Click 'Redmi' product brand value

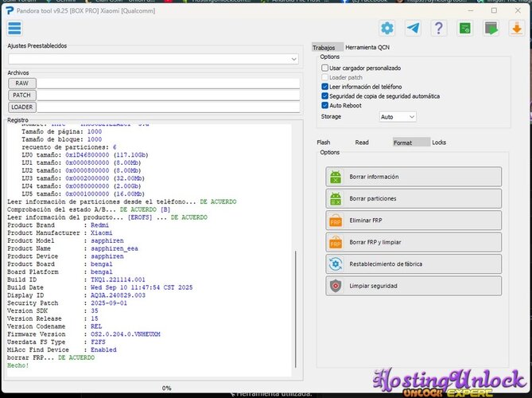tap(99, 225)
